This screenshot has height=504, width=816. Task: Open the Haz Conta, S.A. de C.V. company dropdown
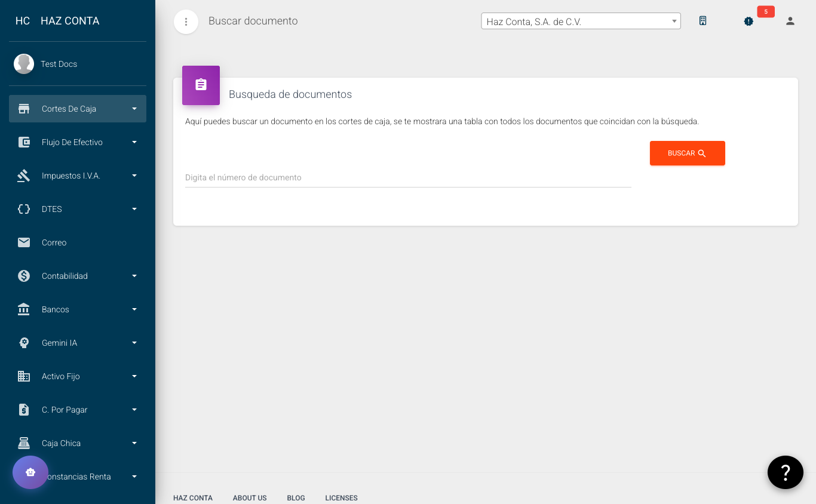click(x=580, y=21)
